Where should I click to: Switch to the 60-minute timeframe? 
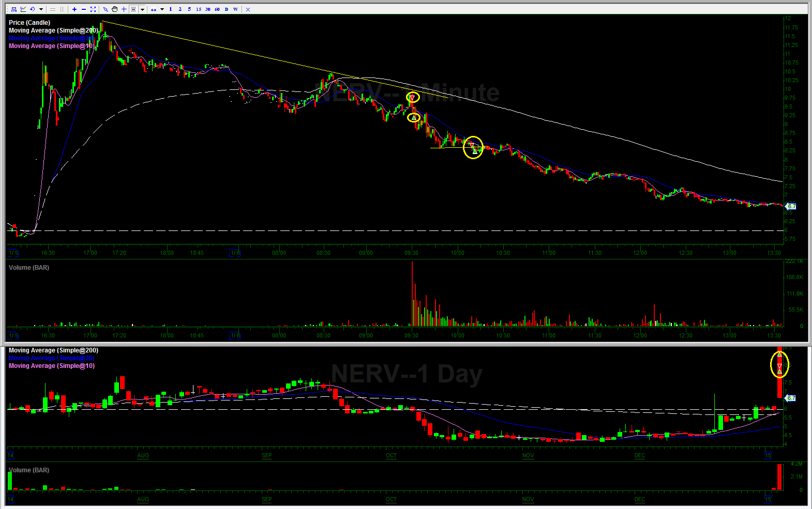click(x=217, y=9)
